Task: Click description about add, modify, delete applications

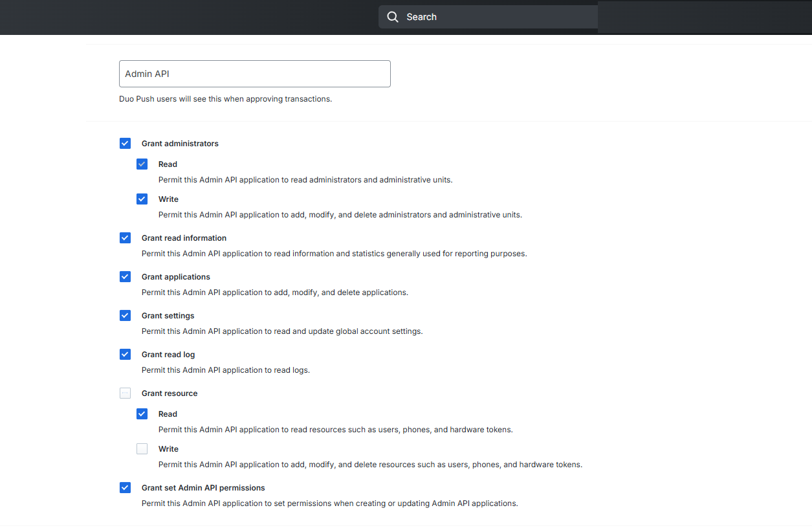Action: pyautogui.click(x=275, y=293)
